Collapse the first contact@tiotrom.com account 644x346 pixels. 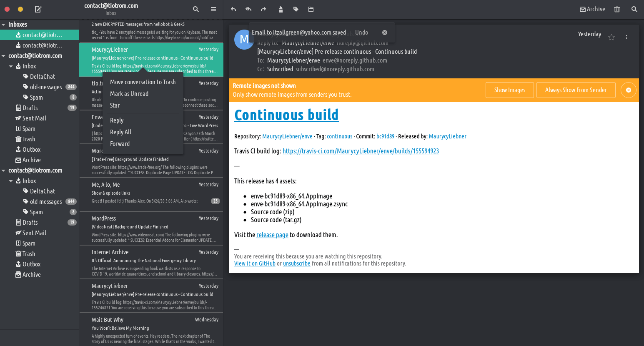tap(4, 56)
